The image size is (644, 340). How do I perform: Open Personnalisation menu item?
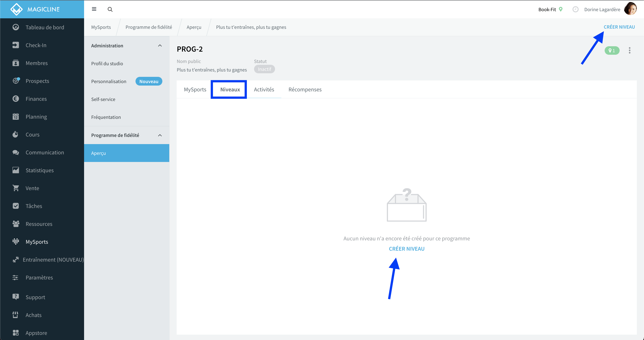tap(127, 82)
